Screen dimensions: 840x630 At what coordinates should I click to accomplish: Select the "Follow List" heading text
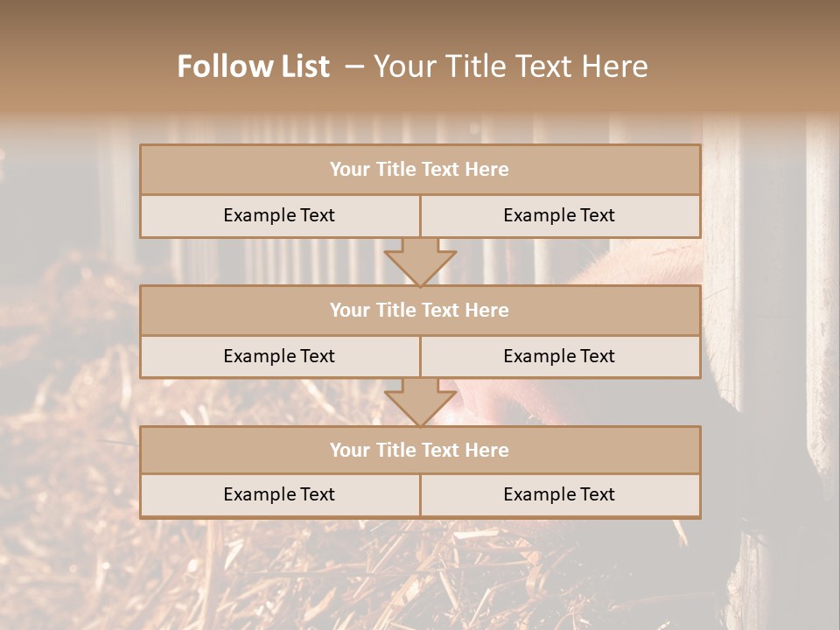[x=254, y=66]
